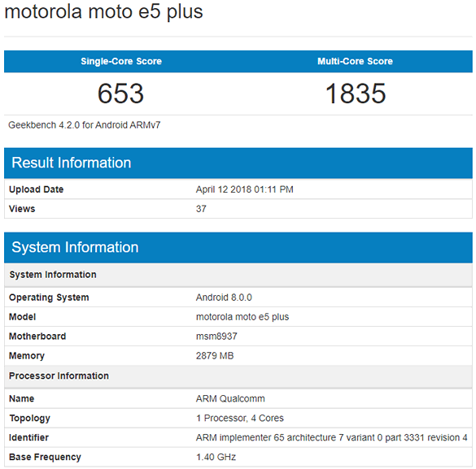Select the multi-core score value 1835
Screen dimensions: 476x469
click(x=356, y=93)
